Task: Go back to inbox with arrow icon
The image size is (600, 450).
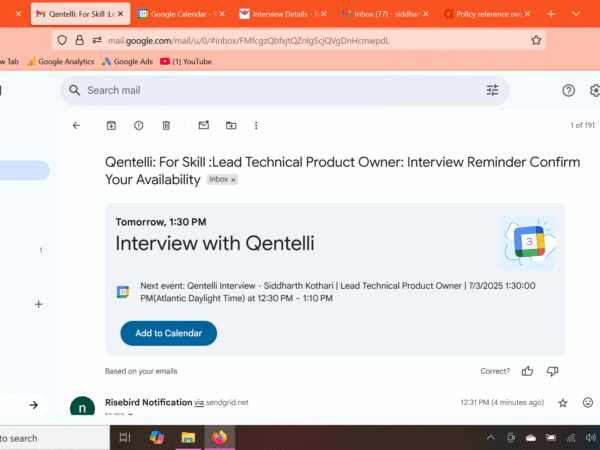Action: tap(77, 126)
